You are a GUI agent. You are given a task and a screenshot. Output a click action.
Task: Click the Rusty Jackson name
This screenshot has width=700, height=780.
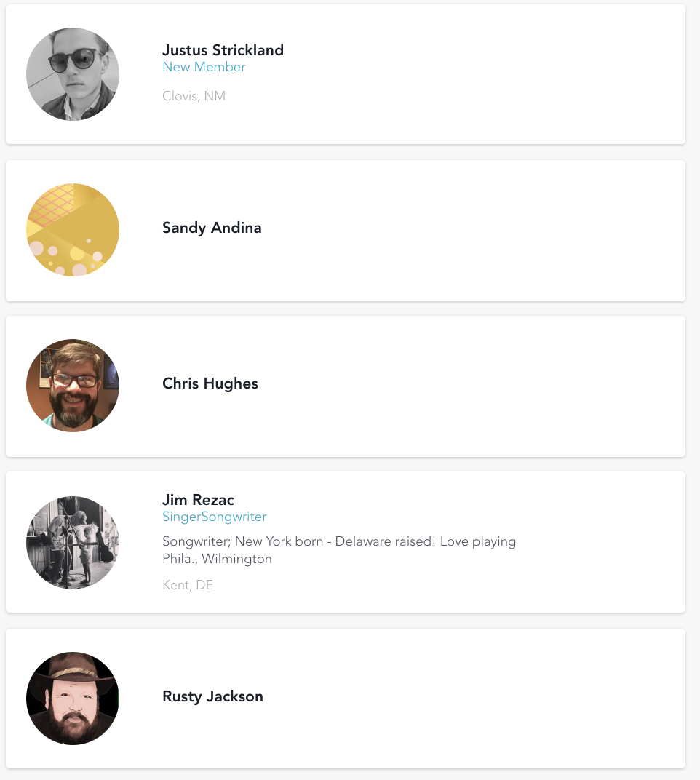pyautogui.click(x=212, y=696)
